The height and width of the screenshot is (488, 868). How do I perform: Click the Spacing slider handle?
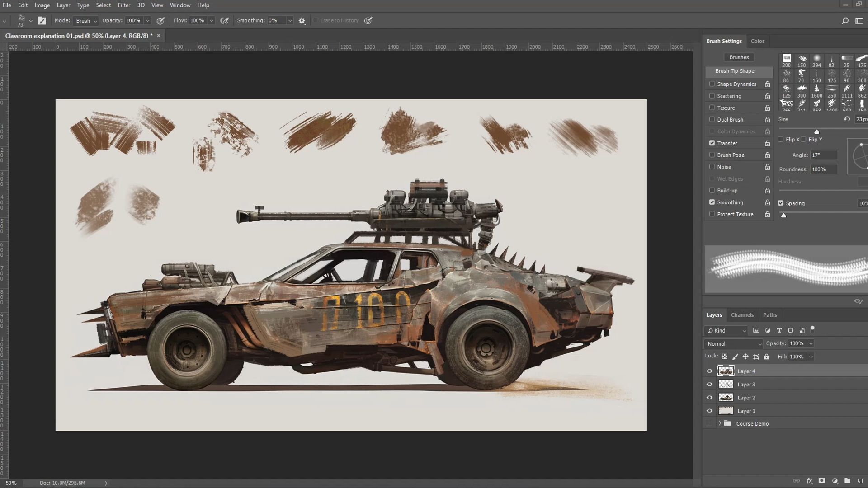(x=783, y=216)
